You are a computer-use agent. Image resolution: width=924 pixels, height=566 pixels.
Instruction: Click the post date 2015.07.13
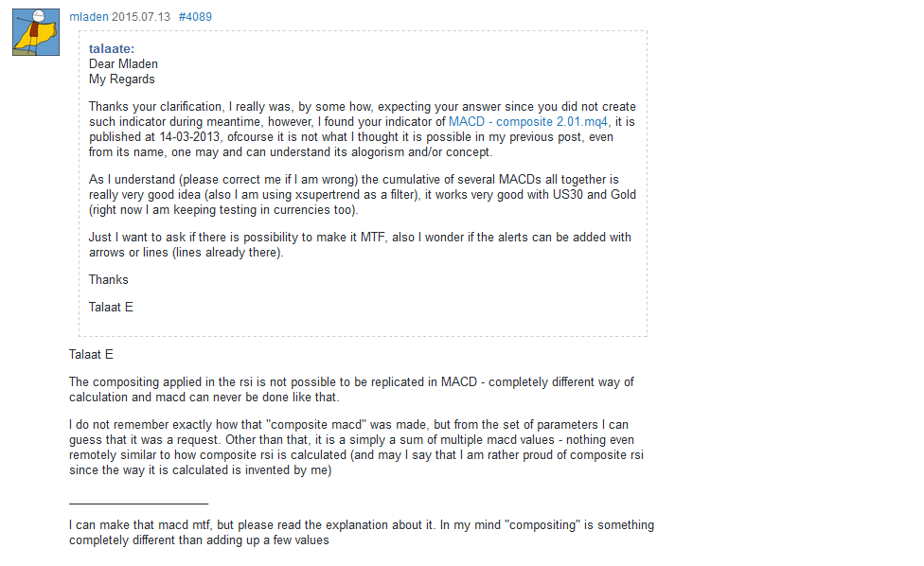click(141, 17)
